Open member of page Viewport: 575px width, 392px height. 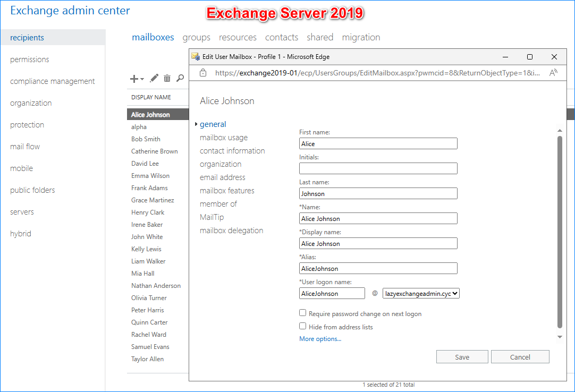point(218,204)
